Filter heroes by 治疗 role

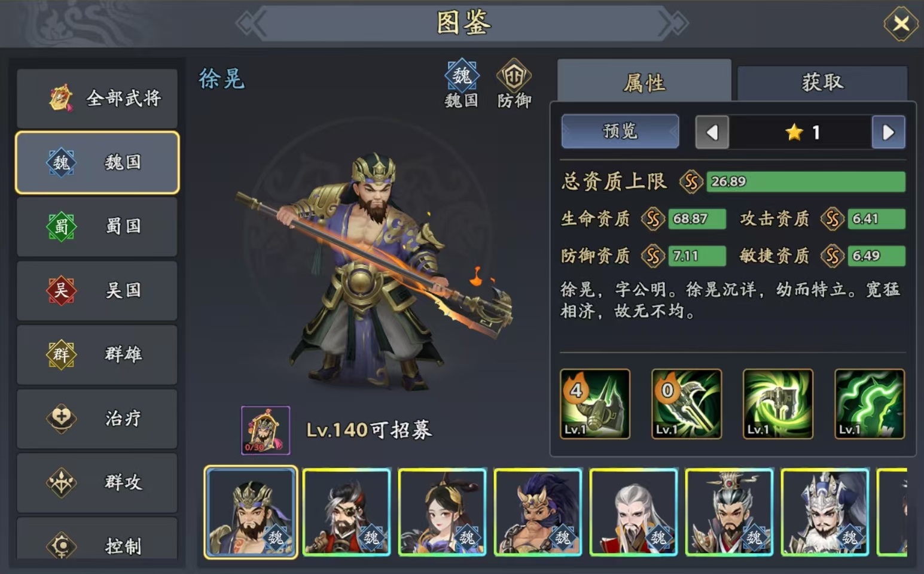tap(97, 418)
